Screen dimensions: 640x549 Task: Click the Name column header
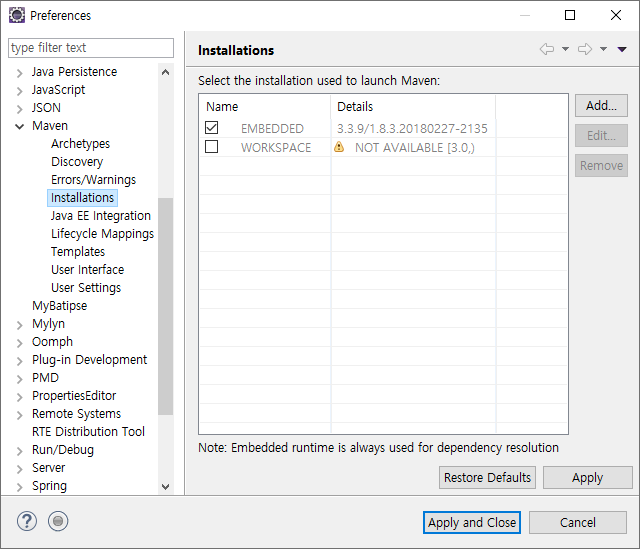coord(265,107)
